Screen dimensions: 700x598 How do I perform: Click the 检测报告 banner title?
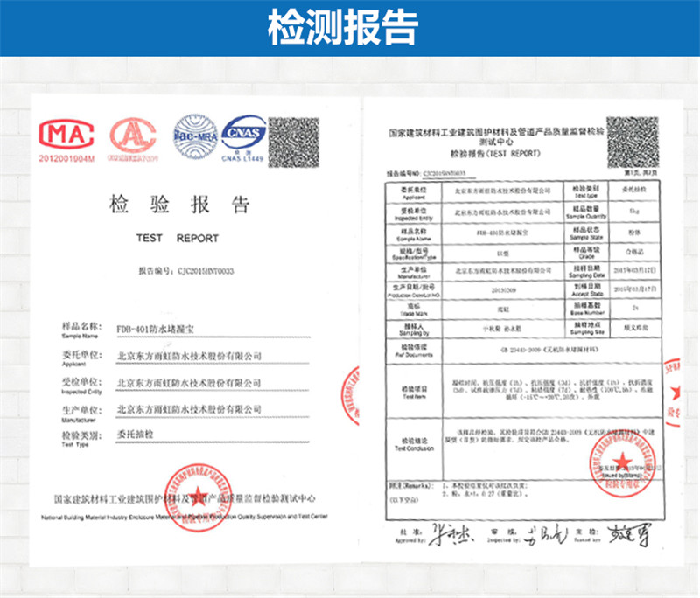coord(350,27)
